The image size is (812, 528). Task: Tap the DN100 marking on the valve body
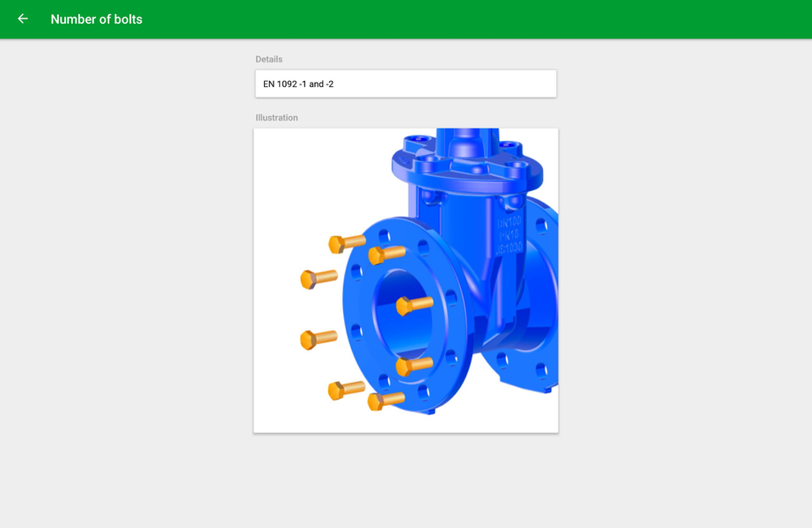(x=508, y=222)
